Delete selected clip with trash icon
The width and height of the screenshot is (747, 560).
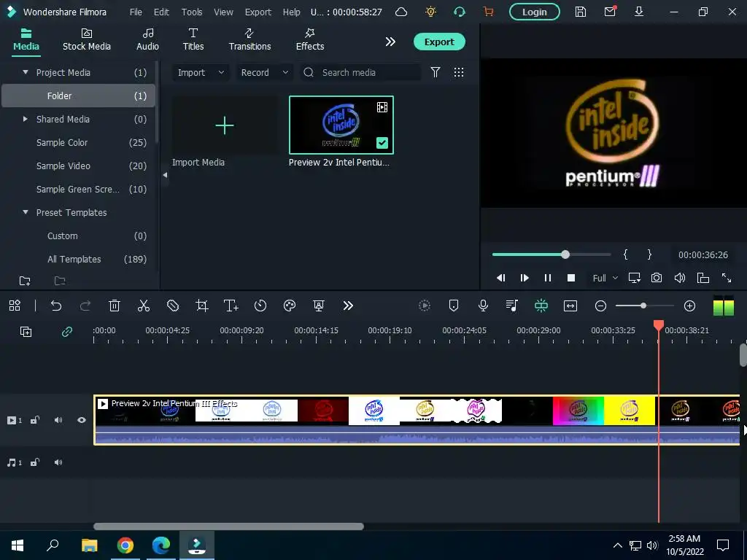(115, 306)
